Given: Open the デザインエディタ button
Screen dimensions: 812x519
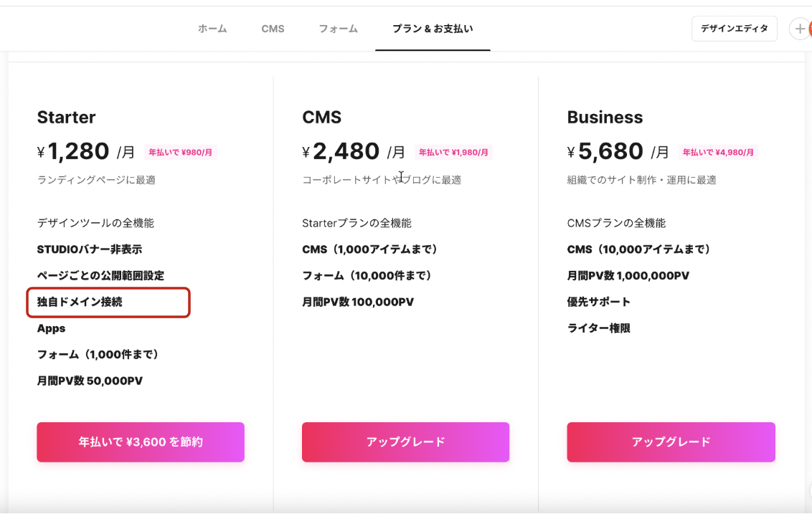Looking at the screenshot, I should pyautogui.click(x=735, y=29).
